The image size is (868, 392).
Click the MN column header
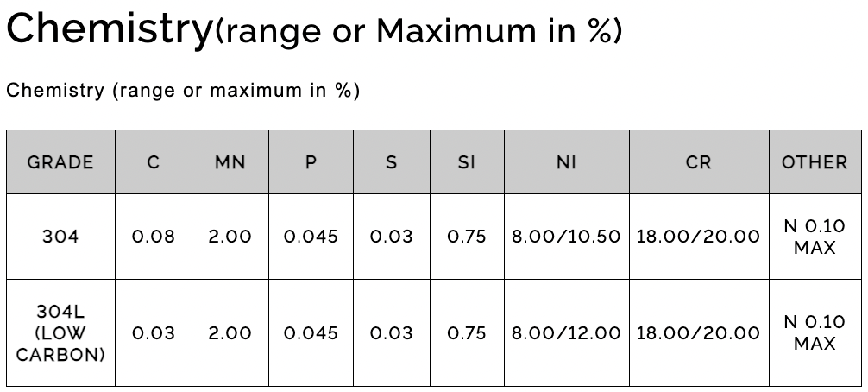tap(230, 162)
